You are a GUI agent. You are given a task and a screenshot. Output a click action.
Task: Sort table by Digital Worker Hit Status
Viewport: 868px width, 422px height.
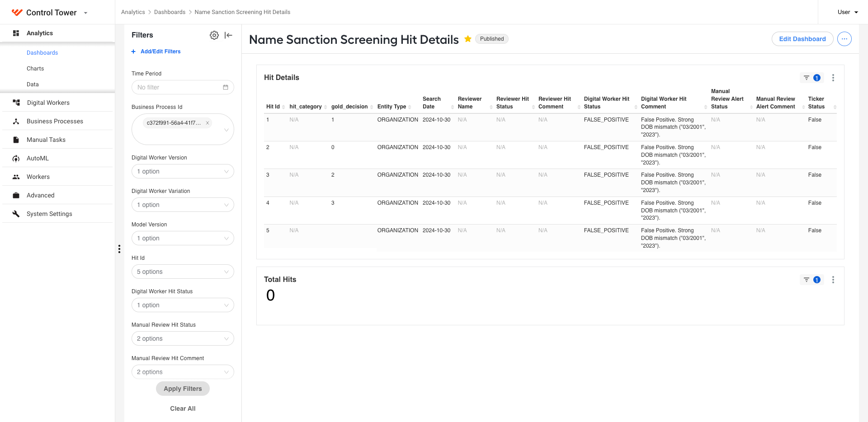(x=636, y=107)
